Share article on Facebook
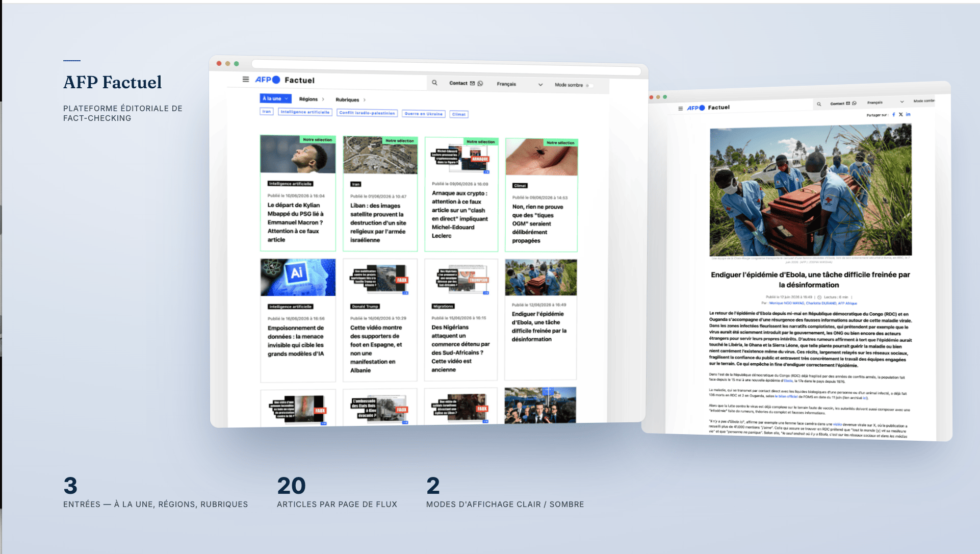 893,115
